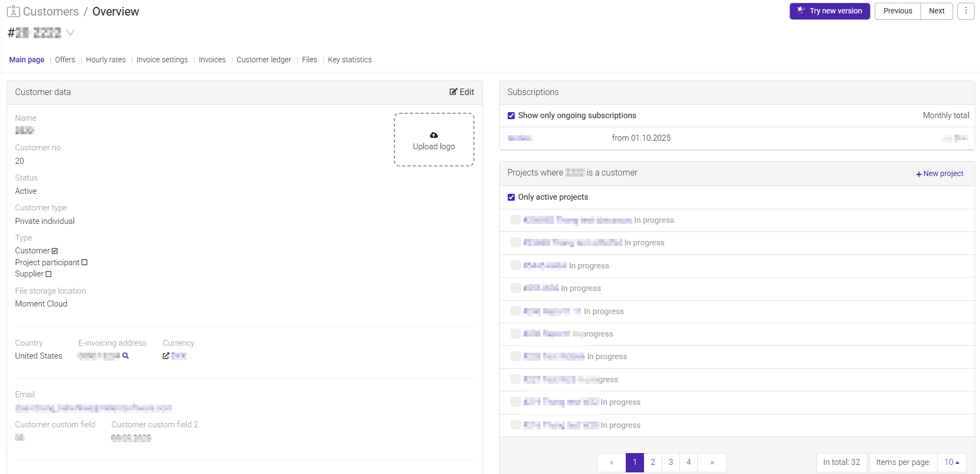Screen dimensions: 980x474
Task: Click the Moment Cloud storage location value
Action: [41, 304]
